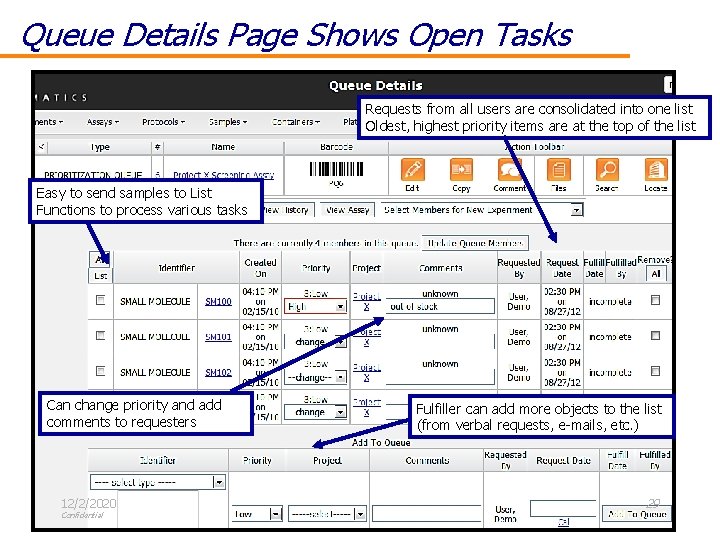This screenshot has height=540, width=720.
Task: Open priority dropdown showing High for SM100
Action: pos(315,306)
